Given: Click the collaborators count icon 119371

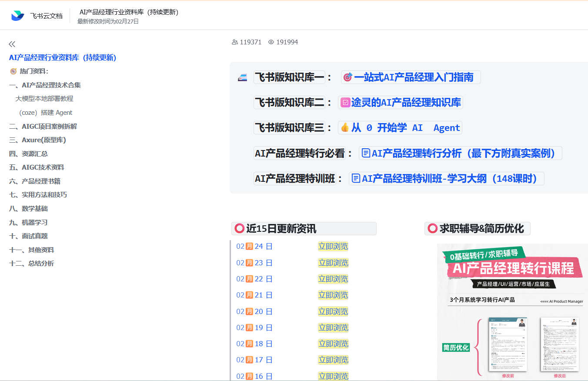Looking at the screenshot, I should [x=235, y=42].
